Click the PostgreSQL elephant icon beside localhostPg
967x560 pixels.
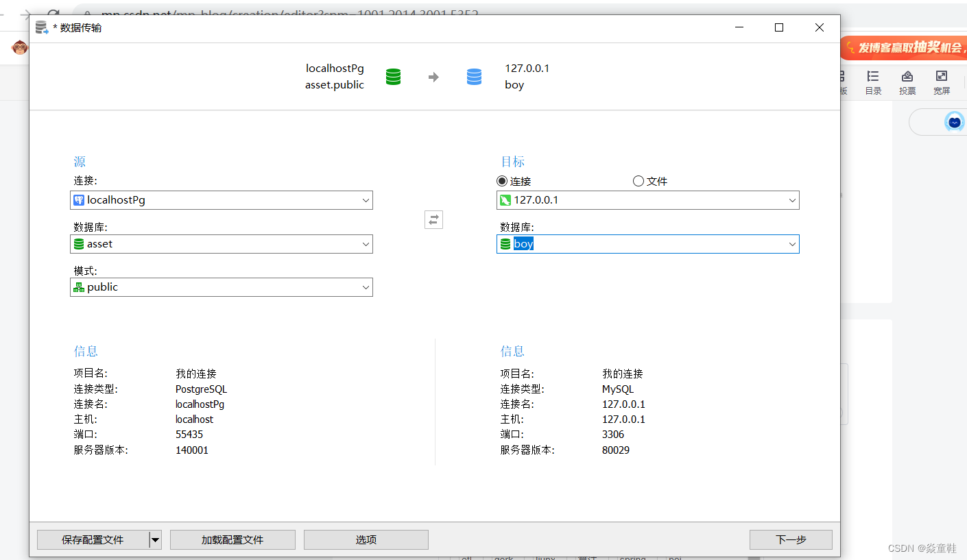(79, 200)
